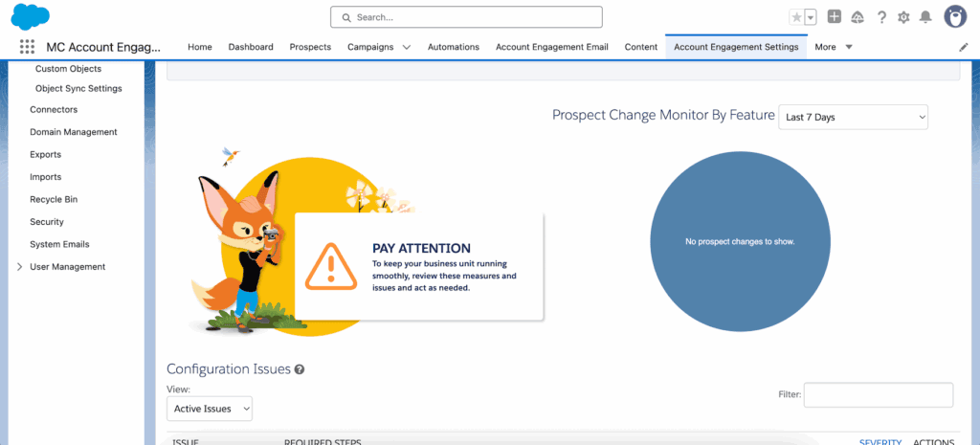Open the Account Engagement Email tab
980x445 pixels.
click(552, 47)
